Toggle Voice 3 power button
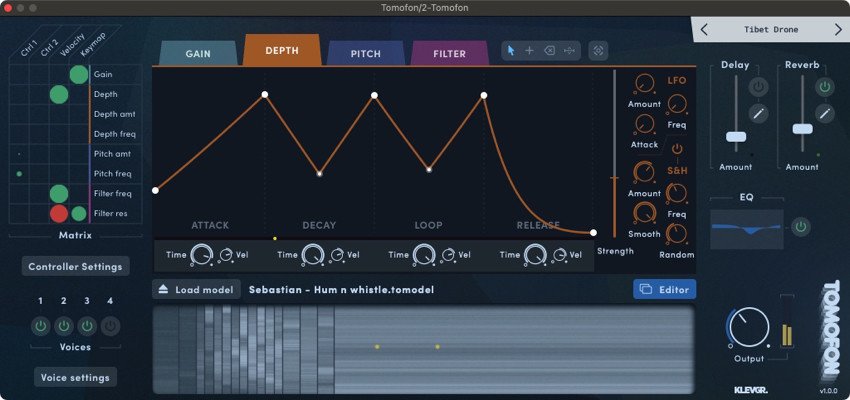The height and width of the screenshot is (400, 850). tap(87, 326)
